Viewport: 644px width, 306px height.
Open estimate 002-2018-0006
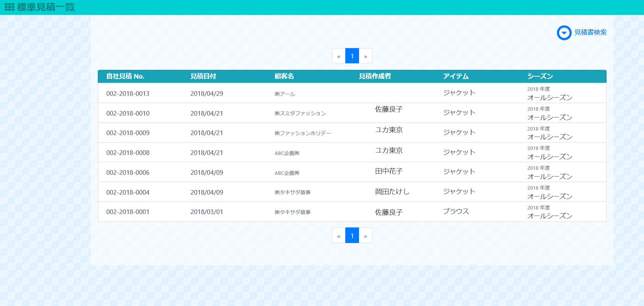[128, 173]
